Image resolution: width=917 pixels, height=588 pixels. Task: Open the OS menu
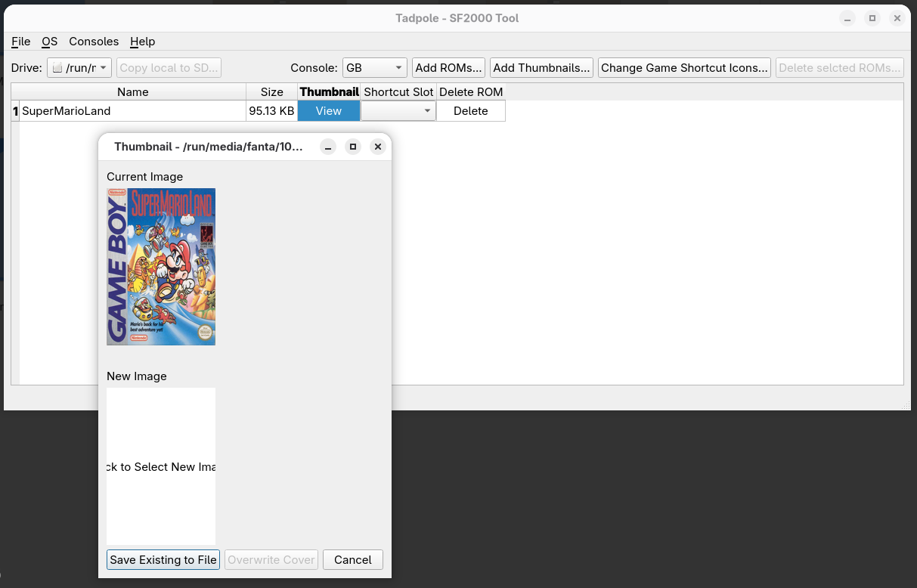(49, 42)
